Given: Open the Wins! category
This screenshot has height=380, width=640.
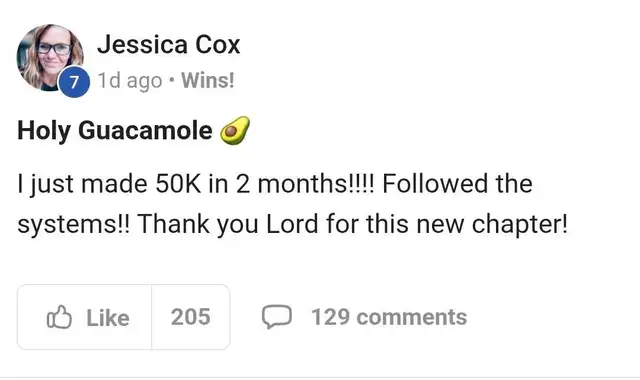Looking at the screenshot, I should (x=208, y=80).
